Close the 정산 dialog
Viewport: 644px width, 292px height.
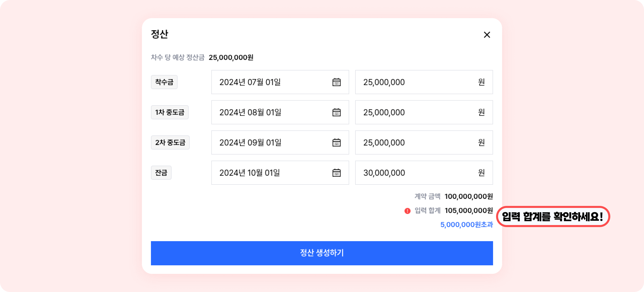point(487,35)
